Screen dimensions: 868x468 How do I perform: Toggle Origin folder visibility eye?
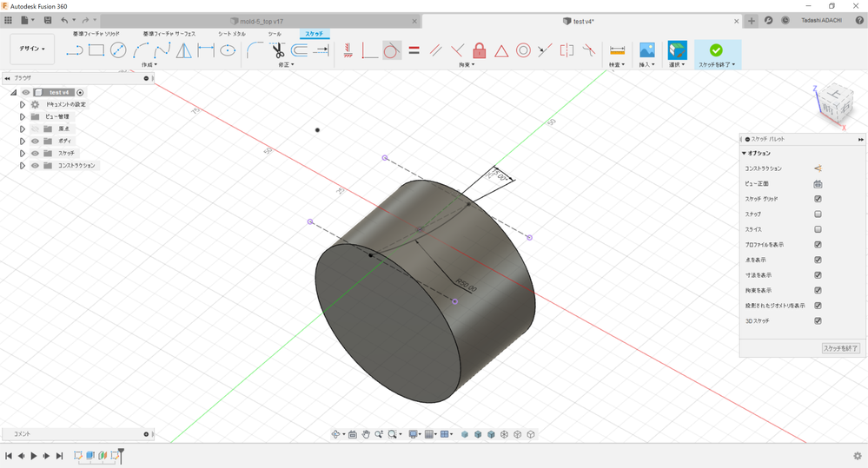(35, 129)
